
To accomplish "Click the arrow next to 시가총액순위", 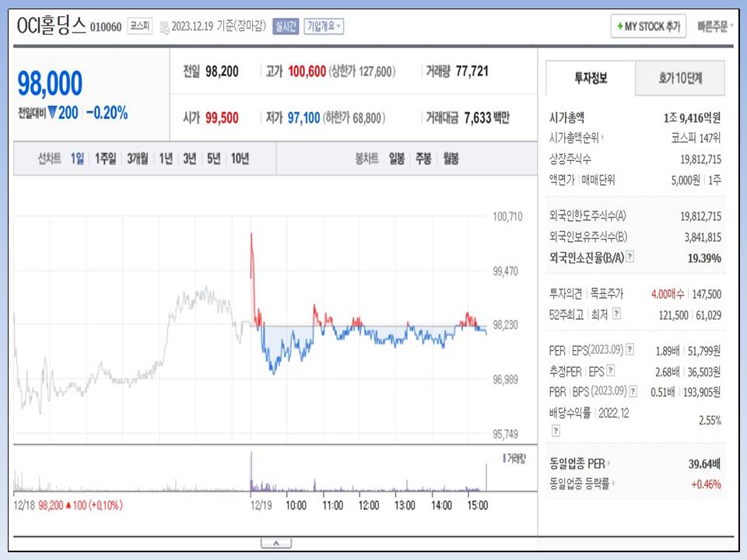I will [x=602, y=138].
